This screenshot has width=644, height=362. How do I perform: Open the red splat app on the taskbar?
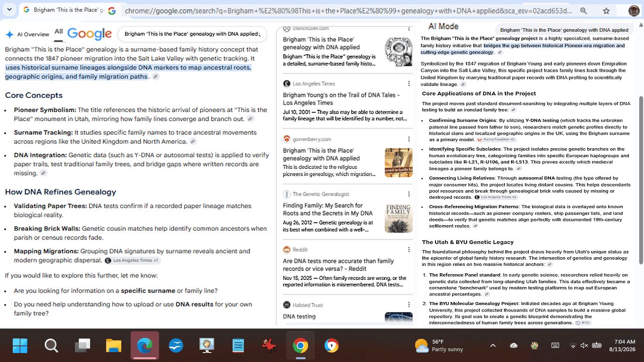tap(269, 346)
